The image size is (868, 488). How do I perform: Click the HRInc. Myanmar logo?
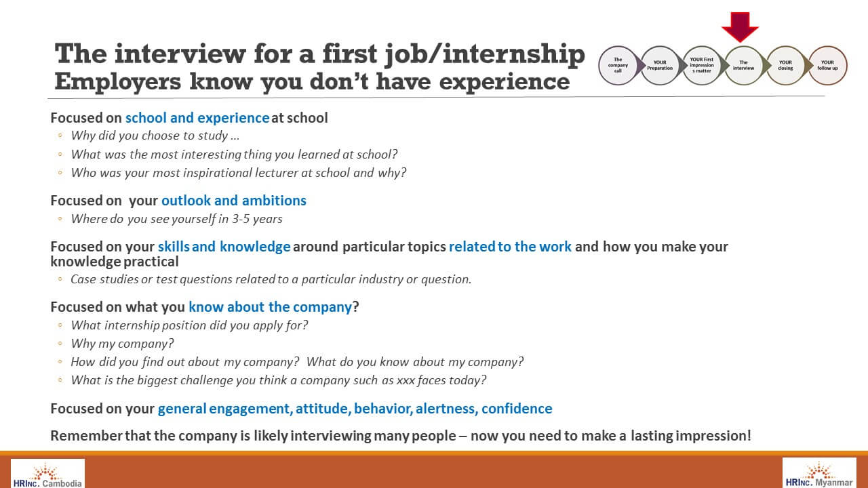819,473
